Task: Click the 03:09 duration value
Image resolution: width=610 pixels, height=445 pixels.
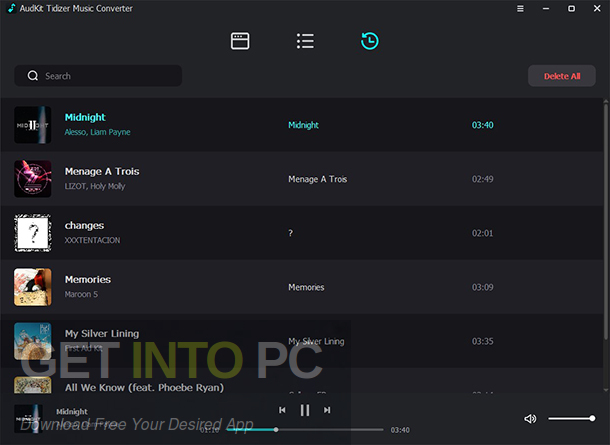Action: (482, 287)
